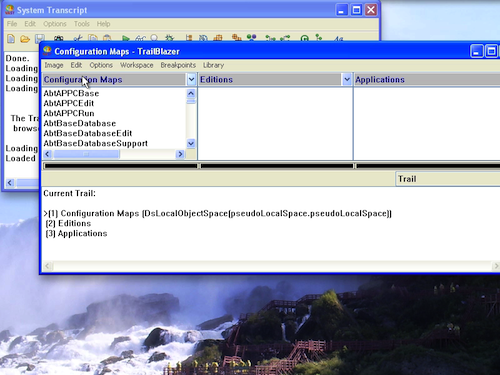Open the Options menu in TrailBlazer
This screenshot has width=500, height=375.
(101, 65)
